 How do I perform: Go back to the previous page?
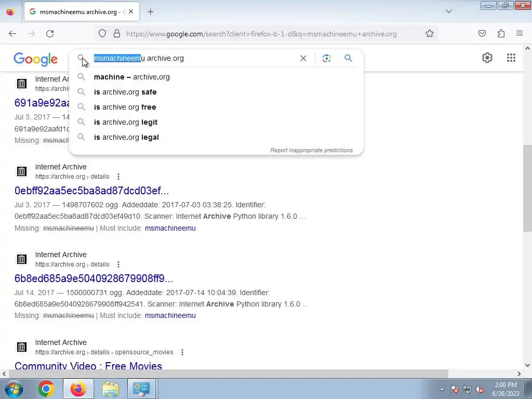[x=12, y=34]
